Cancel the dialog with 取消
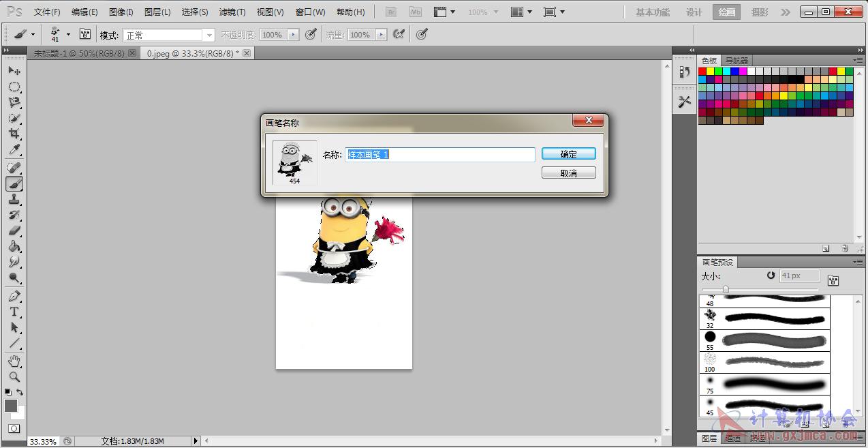Image resolution: width=868 pixels, height=448 pixels. click(569, 173)
